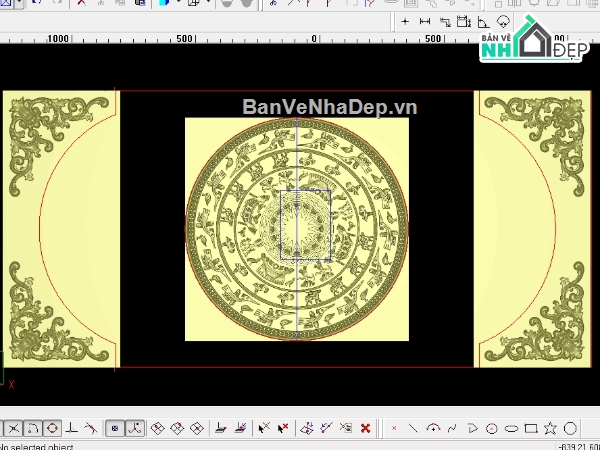600x450 pixels.
Task: Select the straight Line drawing tool
Action: tap(413, 428)
